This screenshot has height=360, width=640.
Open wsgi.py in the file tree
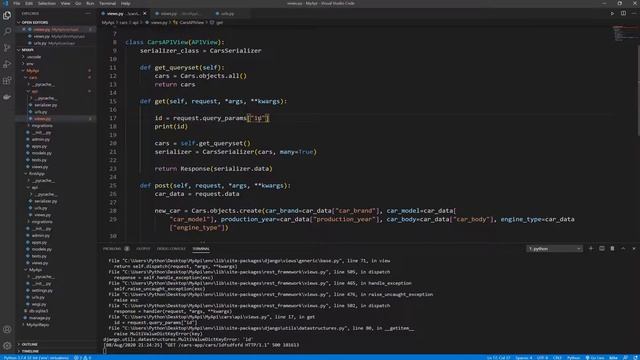(x=39, y=304)
